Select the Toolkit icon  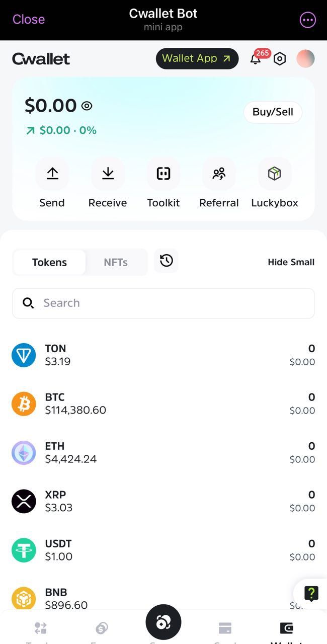coord(163,174)
